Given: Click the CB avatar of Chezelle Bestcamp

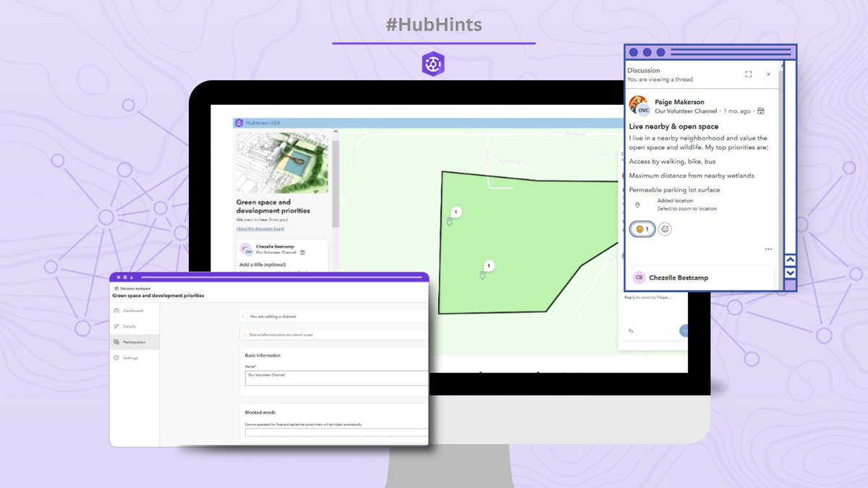Looking at the screenshot, I should (639, 278).
